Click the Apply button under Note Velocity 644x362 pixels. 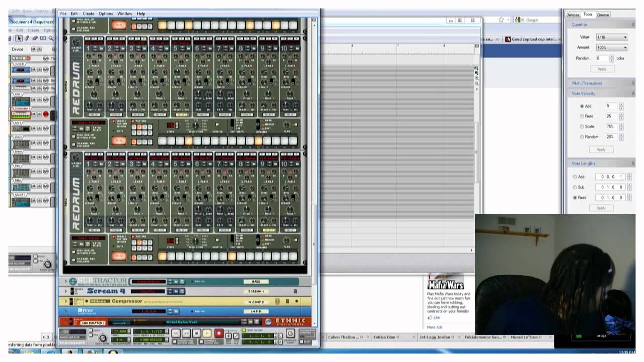[x=601, y=149]
